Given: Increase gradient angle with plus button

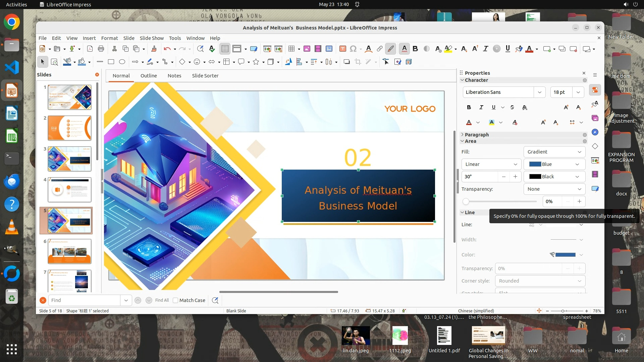Looking at the screenshot, I should pos(515,177).
